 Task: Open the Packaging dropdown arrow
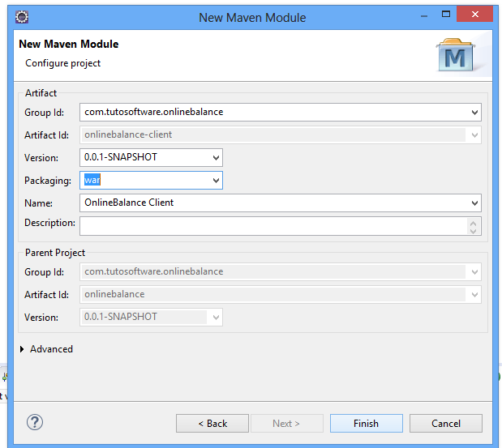coord(216,181)
